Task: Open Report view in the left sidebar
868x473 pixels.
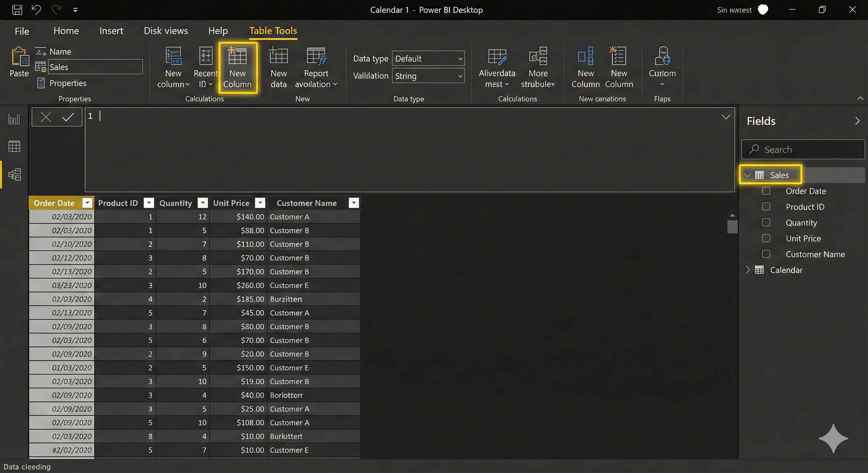Action: 14,119
